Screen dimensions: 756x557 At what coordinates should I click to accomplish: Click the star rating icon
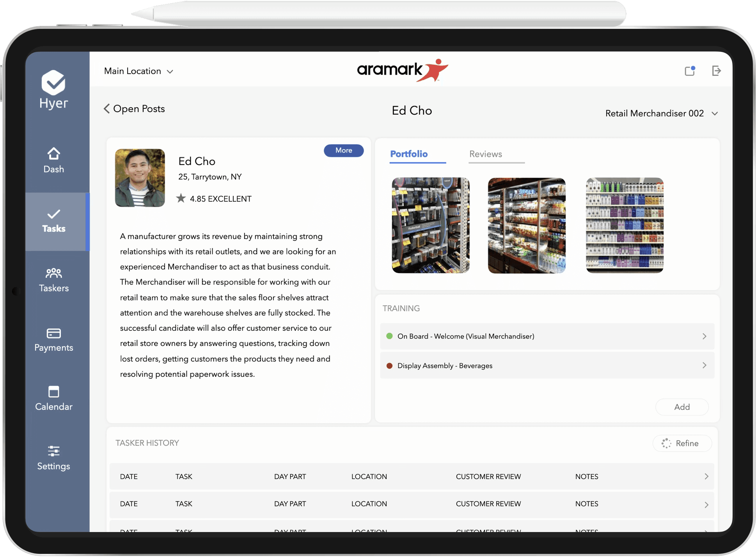(181, 199)
